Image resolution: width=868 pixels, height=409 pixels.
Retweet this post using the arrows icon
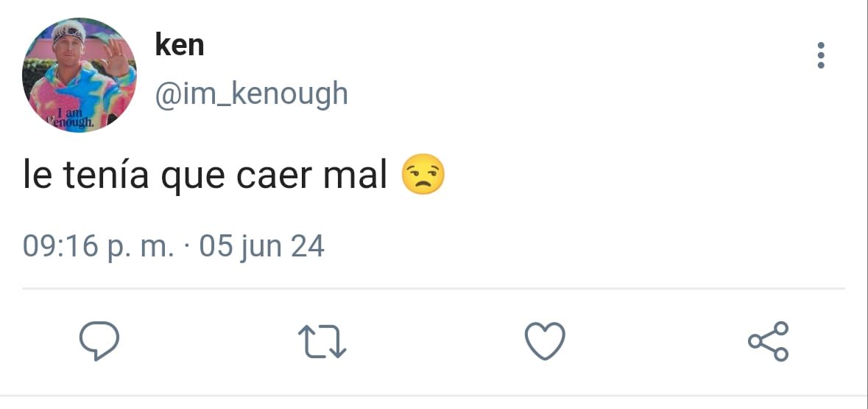322,340
